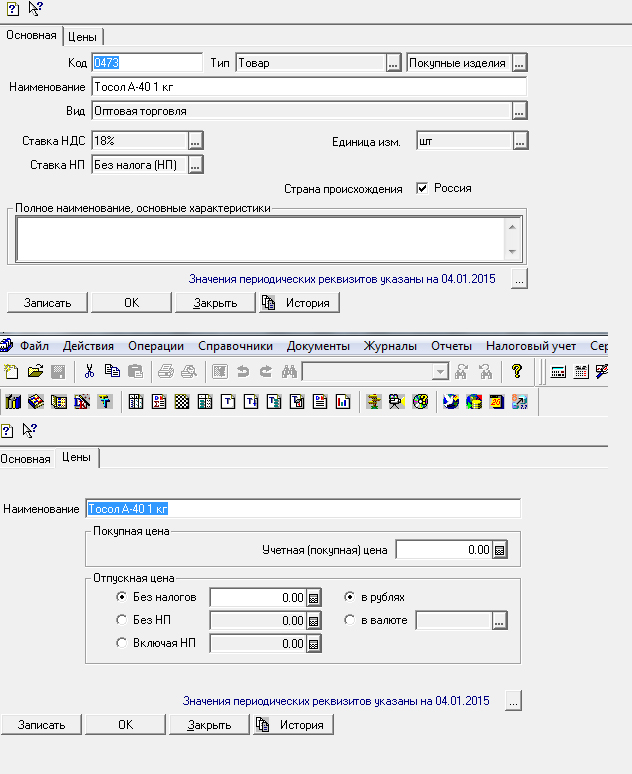Open Help with yellow question mark icon
The height and width of the screenshot is (774, 632).
click(517, 372)
